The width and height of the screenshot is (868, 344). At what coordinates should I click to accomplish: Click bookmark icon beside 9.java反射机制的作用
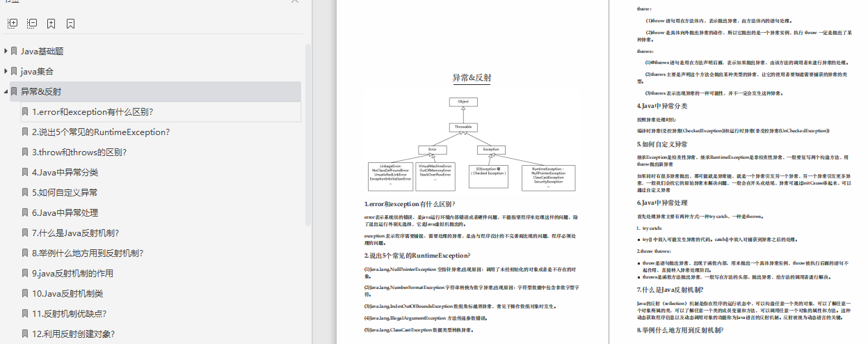25,273
